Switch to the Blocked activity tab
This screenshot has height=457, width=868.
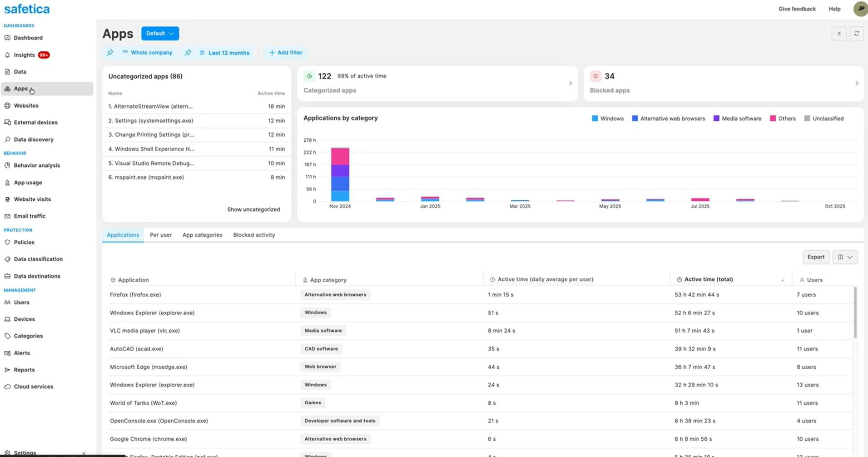point(253,235)
